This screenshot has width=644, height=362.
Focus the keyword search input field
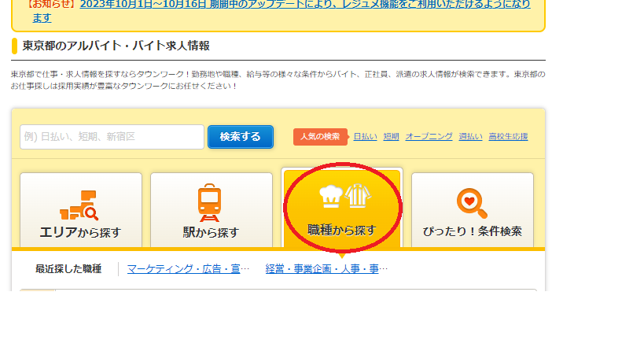click(x=112, y=136)
